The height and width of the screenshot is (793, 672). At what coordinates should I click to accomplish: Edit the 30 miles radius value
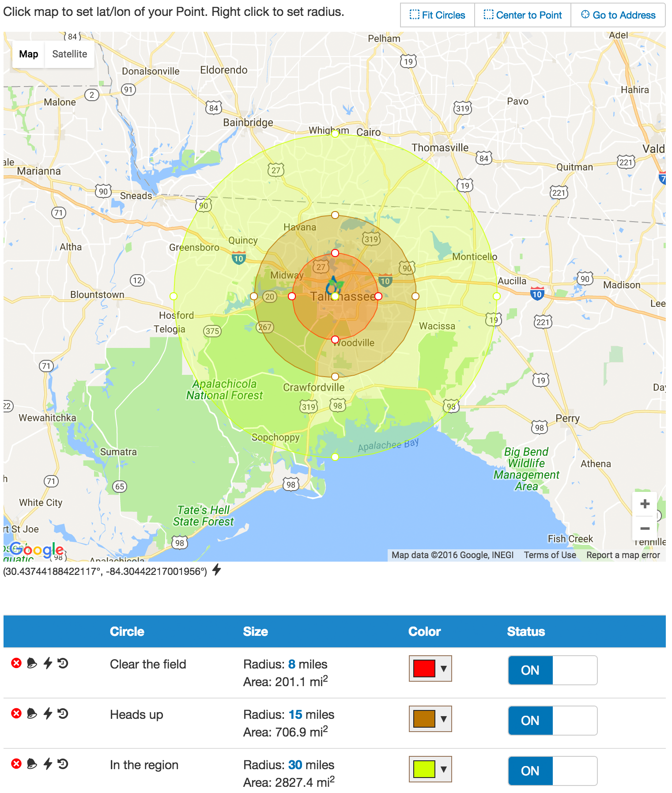click(x=295, y=765)
